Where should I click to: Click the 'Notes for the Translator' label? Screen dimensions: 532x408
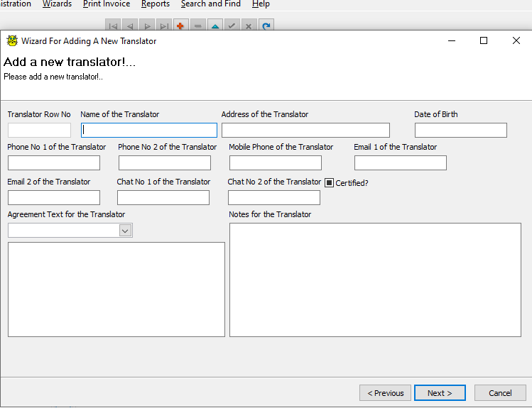[x=270, y=214]
